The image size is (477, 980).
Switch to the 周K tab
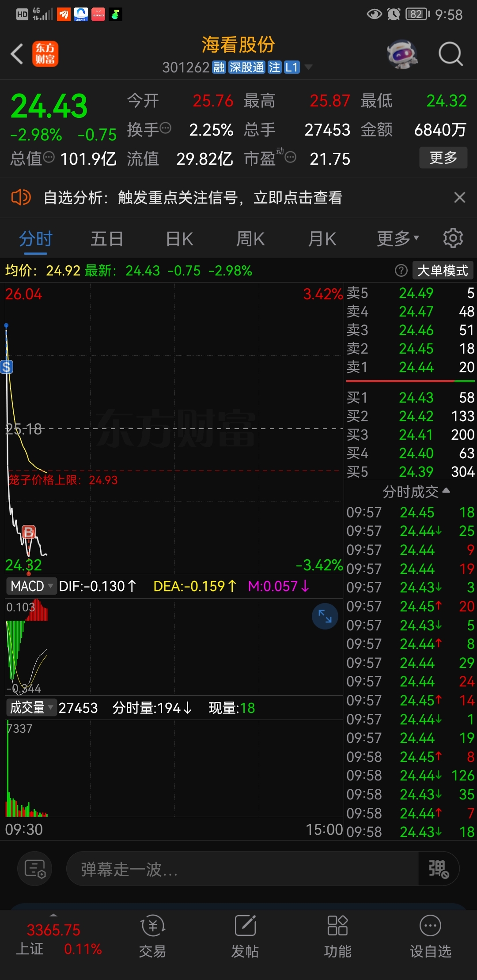click(250, 239)
